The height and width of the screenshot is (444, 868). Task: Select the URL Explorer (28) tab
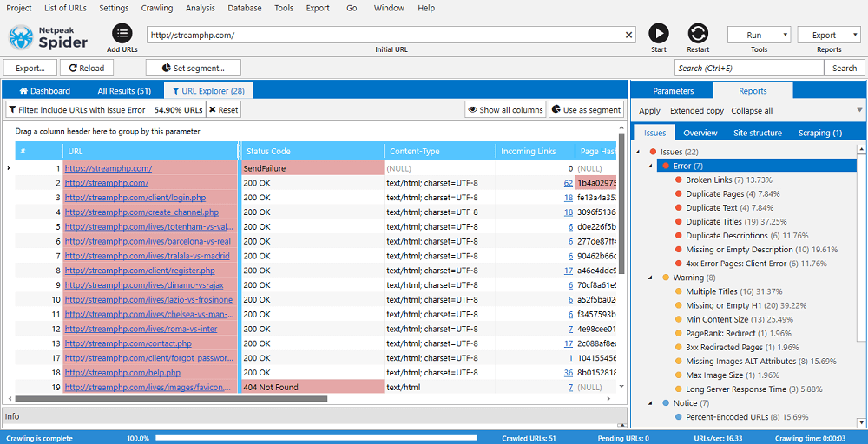pyautogui.click(x=208, y=91)
